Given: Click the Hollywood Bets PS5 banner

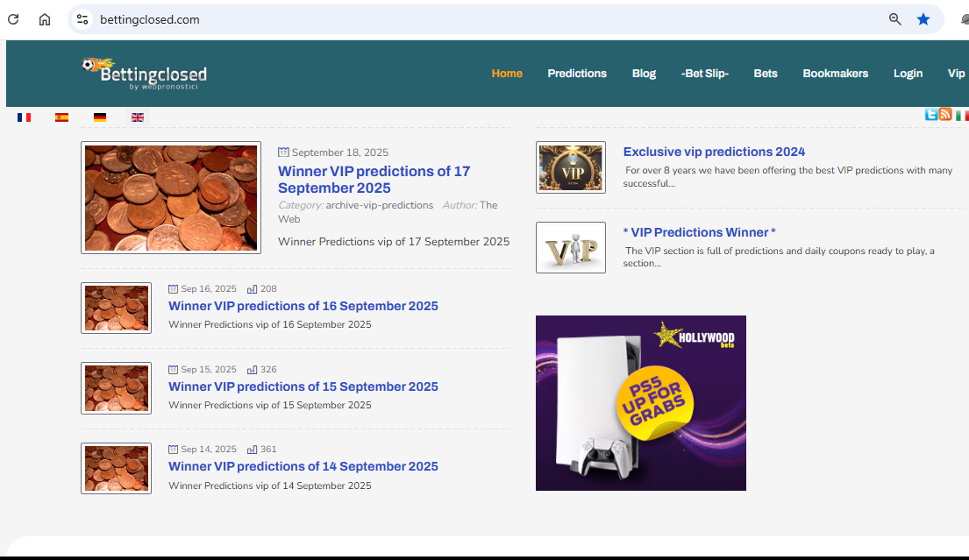Looking at the screenshot, I should [x=641, y=403].
